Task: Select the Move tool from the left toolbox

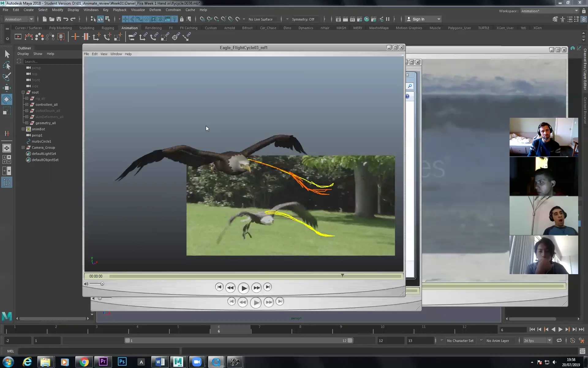Action: 7,88
